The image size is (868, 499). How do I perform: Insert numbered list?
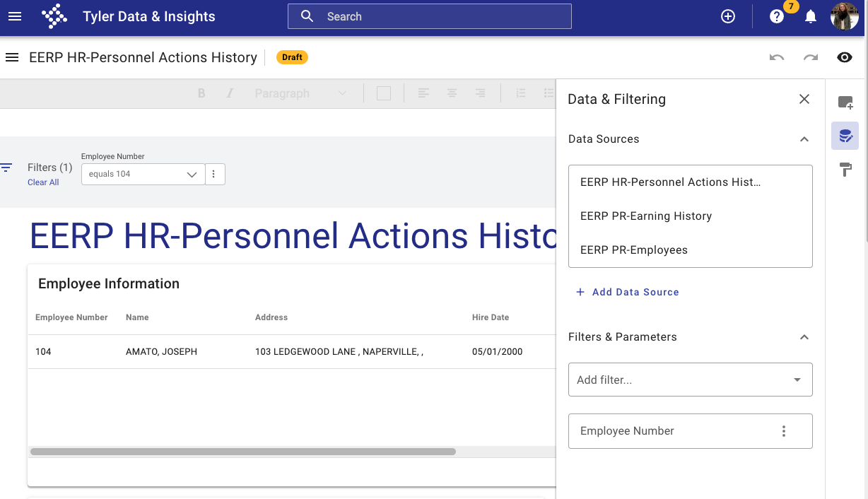[521, 93]
